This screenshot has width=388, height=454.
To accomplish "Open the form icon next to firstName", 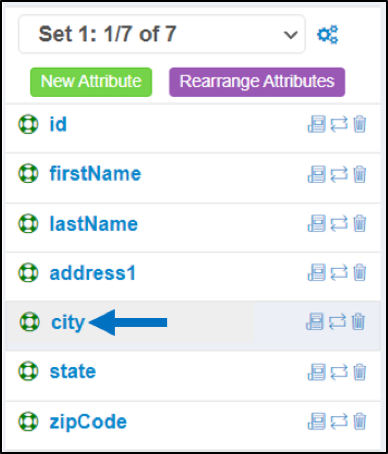I will point(316,174).
